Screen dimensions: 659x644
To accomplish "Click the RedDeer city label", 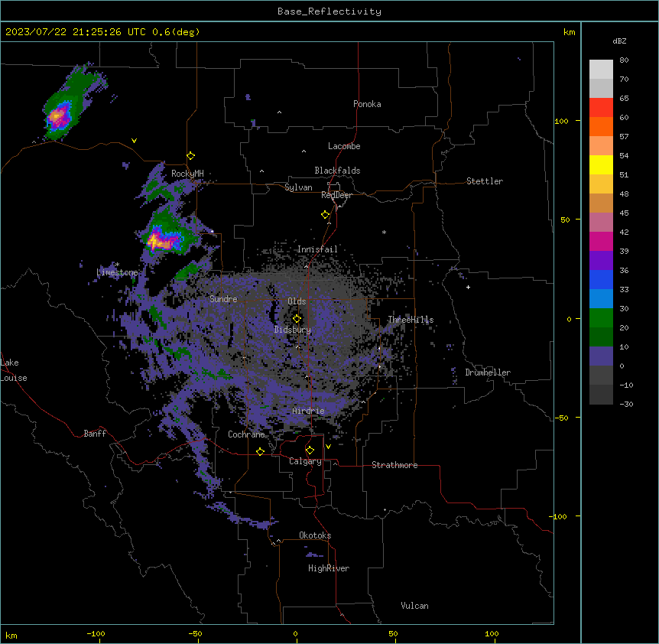I will coord(336,195).
